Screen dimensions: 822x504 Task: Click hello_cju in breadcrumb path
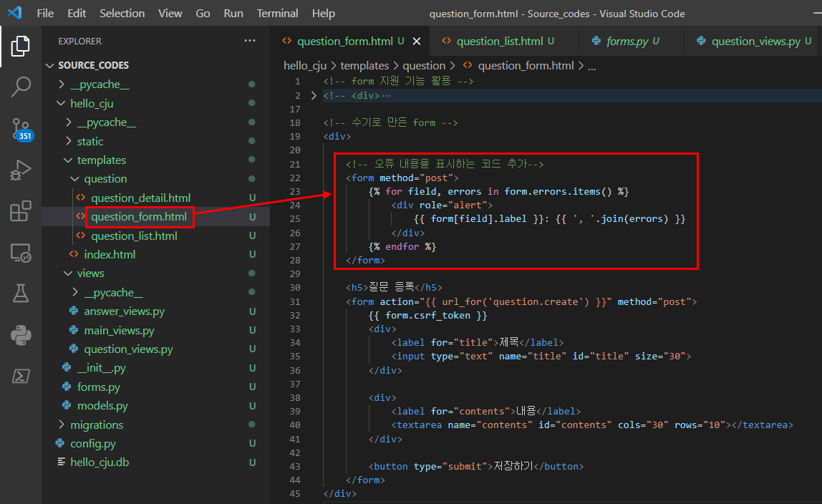tap(305, 65)
